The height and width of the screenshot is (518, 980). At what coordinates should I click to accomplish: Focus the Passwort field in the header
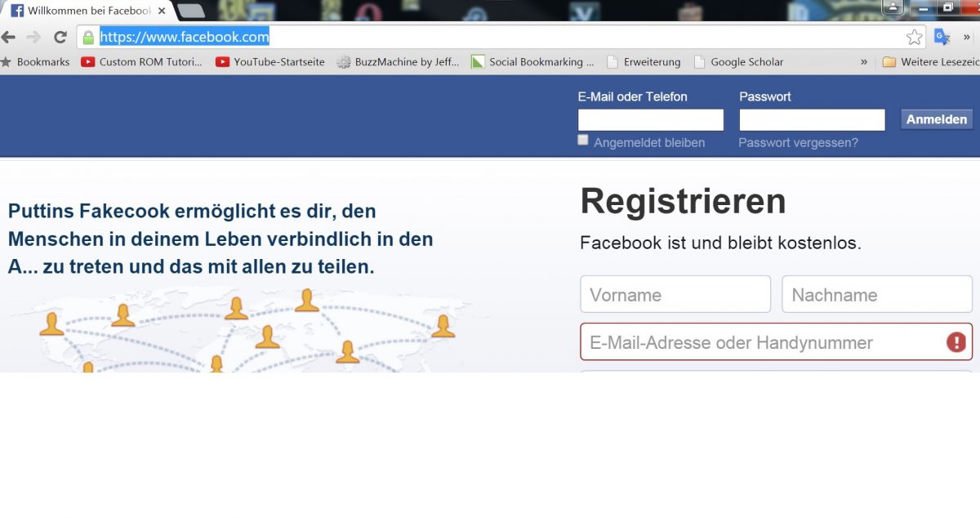[812, 120]
